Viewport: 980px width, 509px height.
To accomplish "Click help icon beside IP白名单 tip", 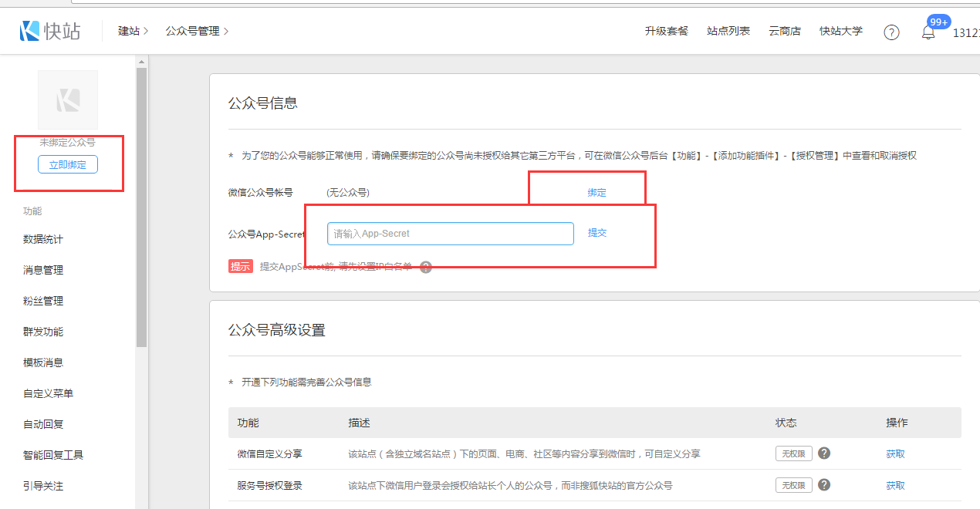I will click(426, 267).
